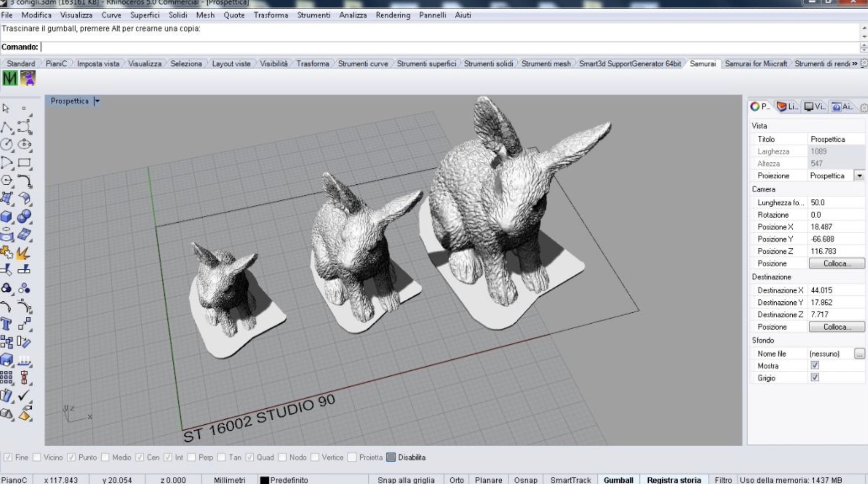Click the Explode tool icon
This screenshot has height=484, width=868.
23,252
